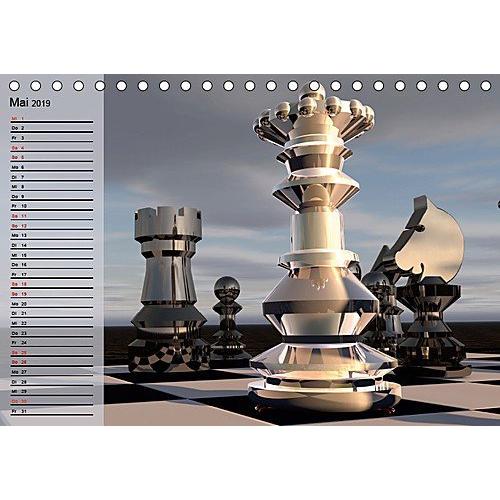Select the 'Mo 27' day row
This screenshot has height=500, width=500.
(x=52, y=373)
